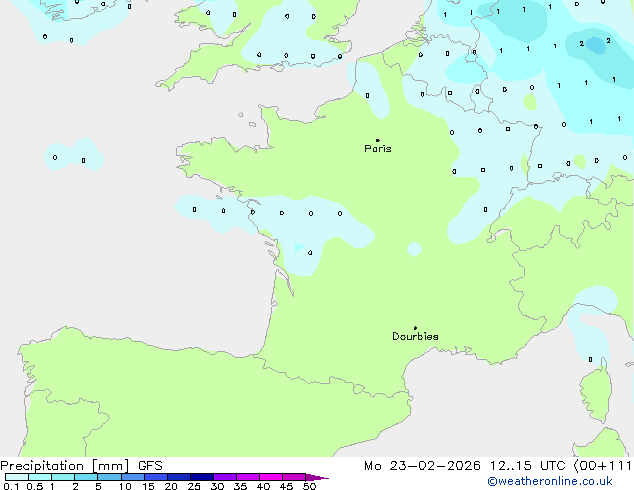Click the '12..15 UTC' time text
Screen dimensions: 634x490
coord(527,466)
